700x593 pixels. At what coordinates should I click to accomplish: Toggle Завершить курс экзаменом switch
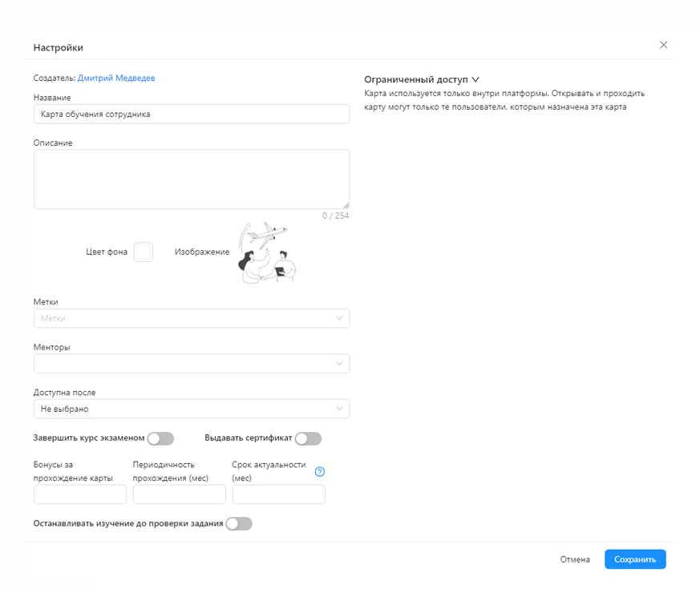tap(160, 438)
